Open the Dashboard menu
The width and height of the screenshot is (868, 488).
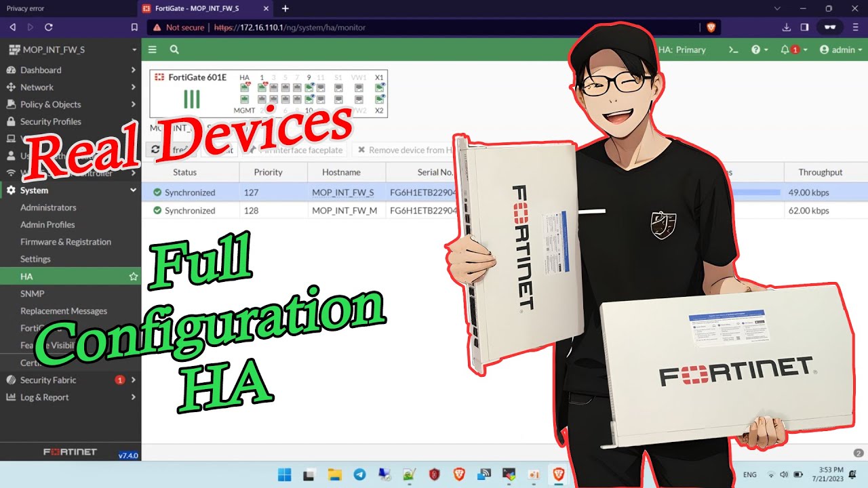[x=41, y=70]
